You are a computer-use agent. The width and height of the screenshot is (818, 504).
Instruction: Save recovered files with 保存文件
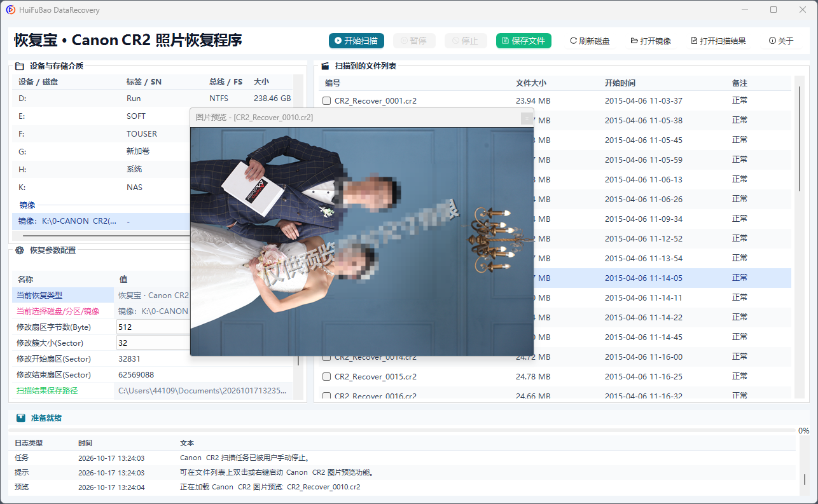point(523,41)
